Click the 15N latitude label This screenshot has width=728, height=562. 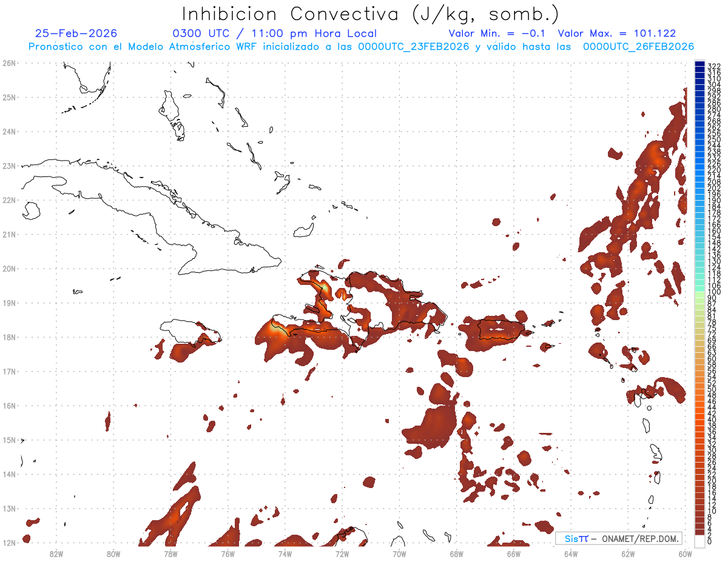point(9,440)
